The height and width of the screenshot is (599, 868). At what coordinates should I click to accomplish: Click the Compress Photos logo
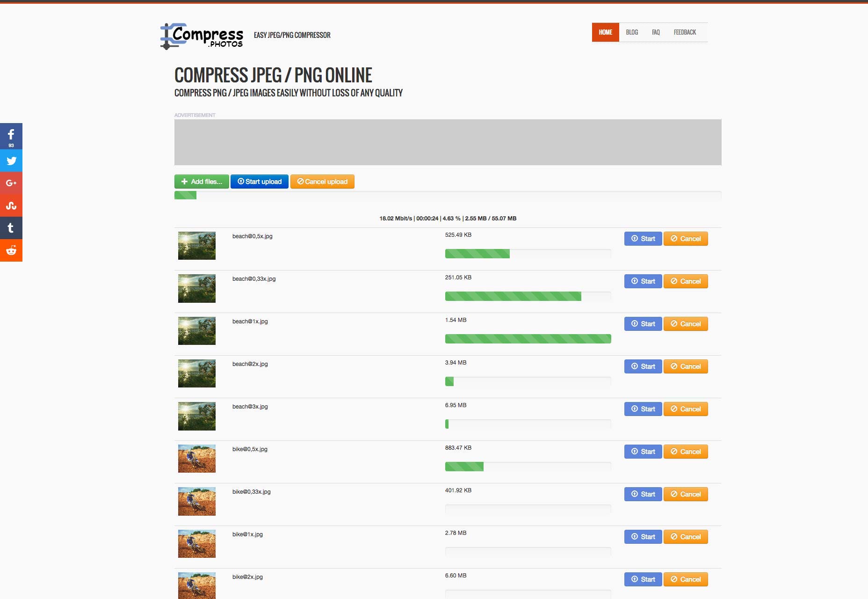(x=202, y=36)
